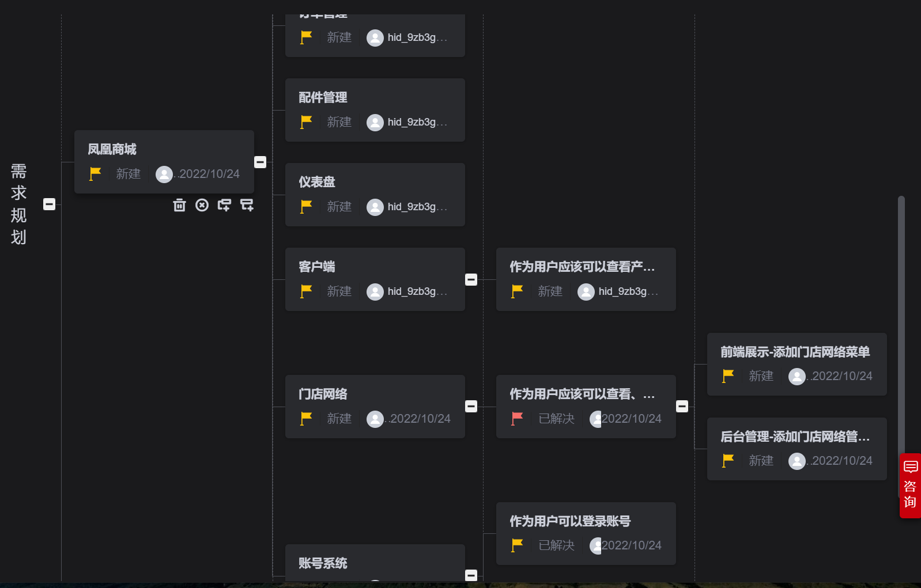This screenshot has width=921, height=588.
Task: Collapse the 门店网络 node branch
Action: (x=471, y=406)
